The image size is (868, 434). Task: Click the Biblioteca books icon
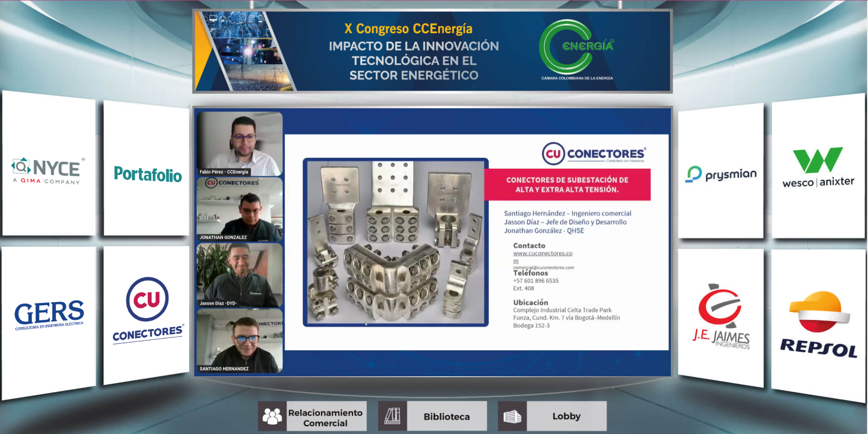[x=392, y=416]
